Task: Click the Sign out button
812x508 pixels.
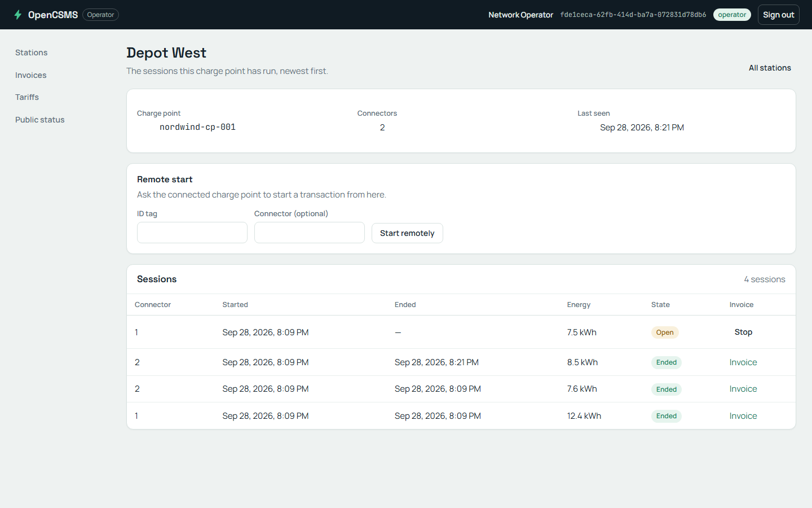Action: tap(778, 15)
